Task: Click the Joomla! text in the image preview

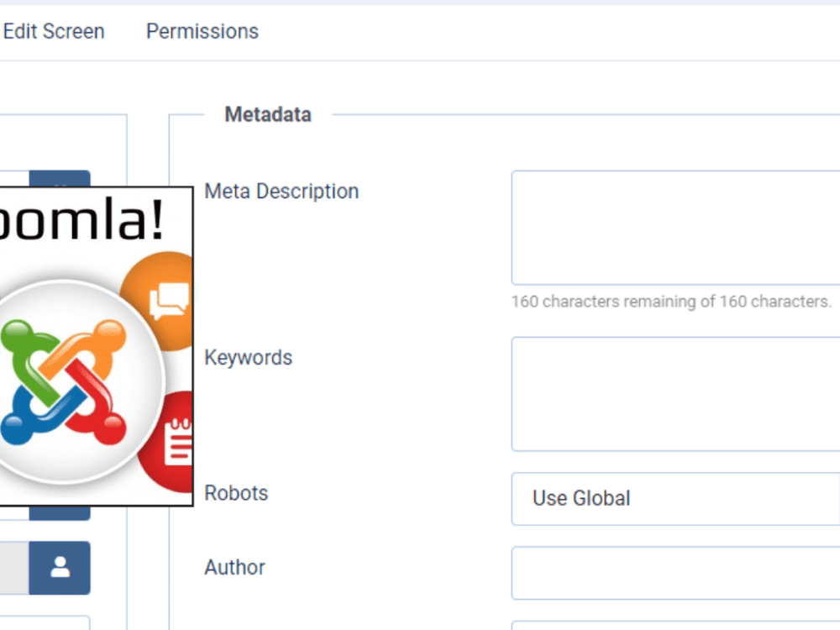Action: (x=81, y=219)
